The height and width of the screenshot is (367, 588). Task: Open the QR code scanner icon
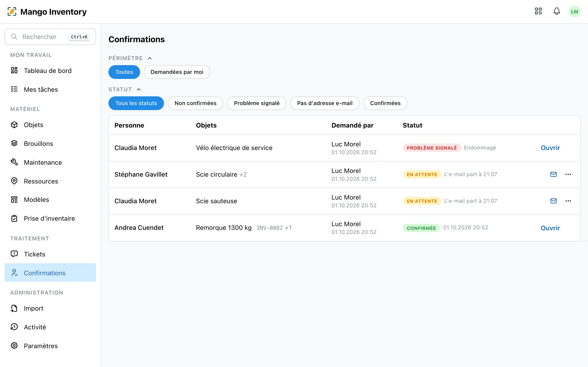538,11
